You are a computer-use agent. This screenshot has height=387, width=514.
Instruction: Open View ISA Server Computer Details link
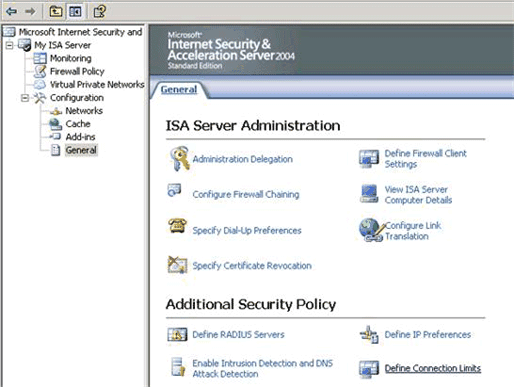[x=418, y=195]
